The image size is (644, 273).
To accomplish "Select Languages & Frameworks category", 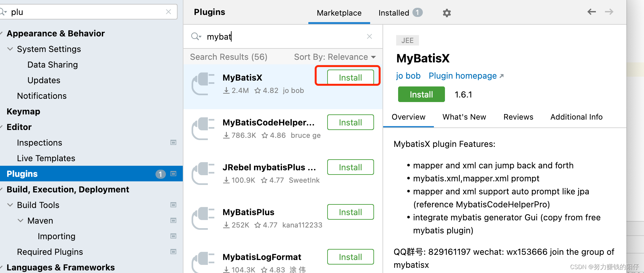I will [x=60, y=267].
